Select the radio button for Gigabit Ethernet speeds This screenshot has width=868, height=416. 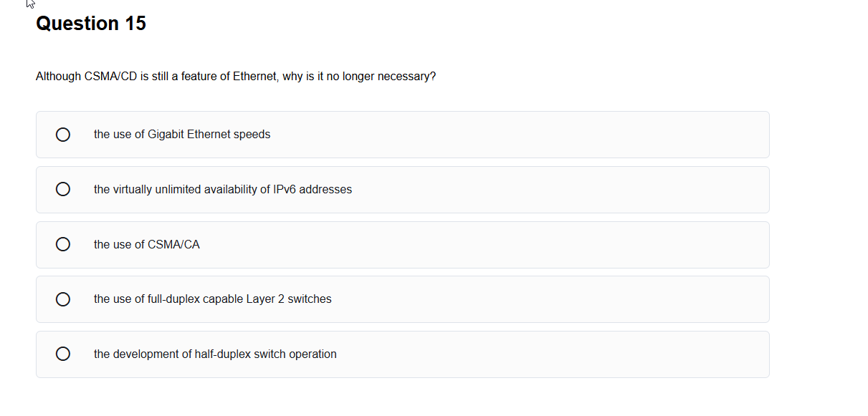[x=63, y=135]
